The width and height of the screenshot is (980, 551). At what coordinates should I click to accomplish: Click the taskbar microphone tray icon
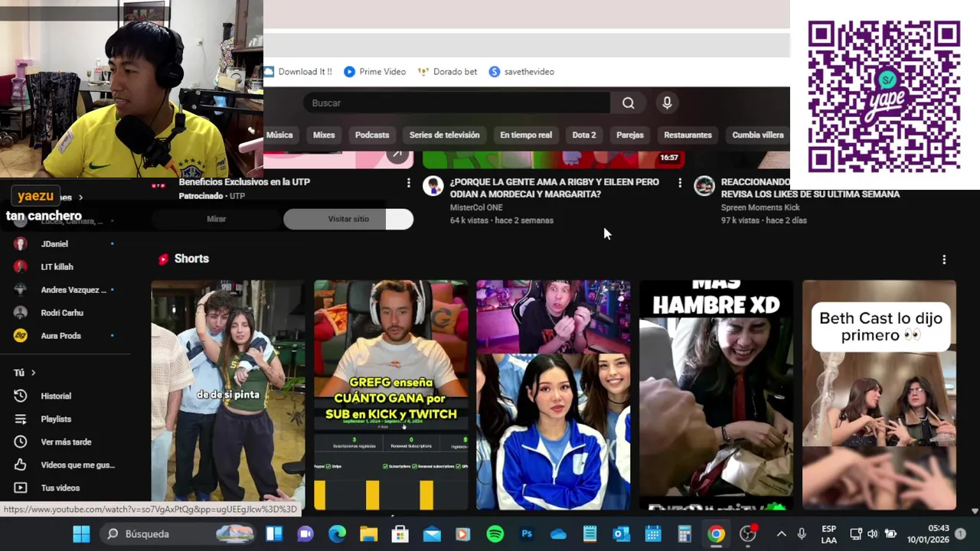(x=802, y=534)
